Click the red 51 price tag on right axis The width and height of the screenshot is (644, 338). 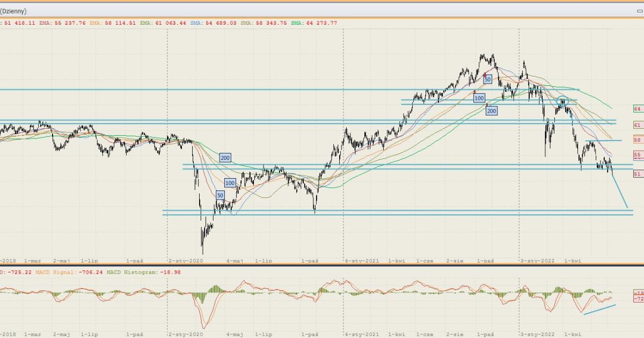tap(638, 174)
